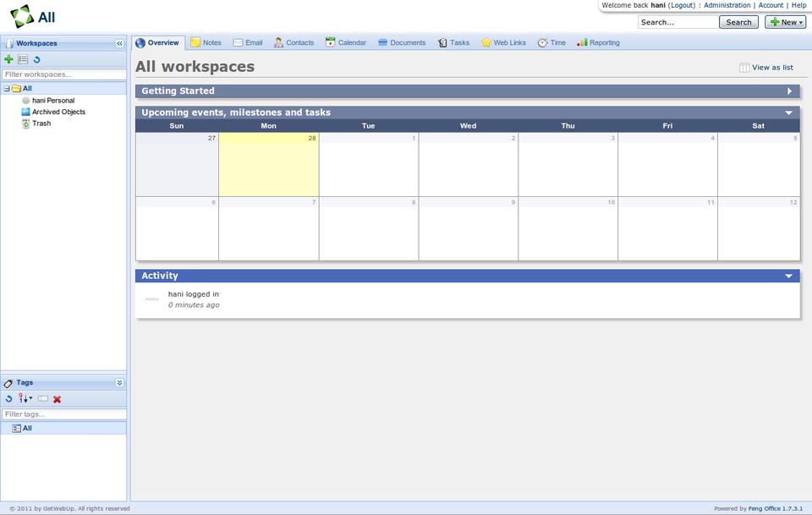Viewport: 812px width, 515px height.
Task: Select Monday 28 calendar cell
Action: (x=269, y=165)
